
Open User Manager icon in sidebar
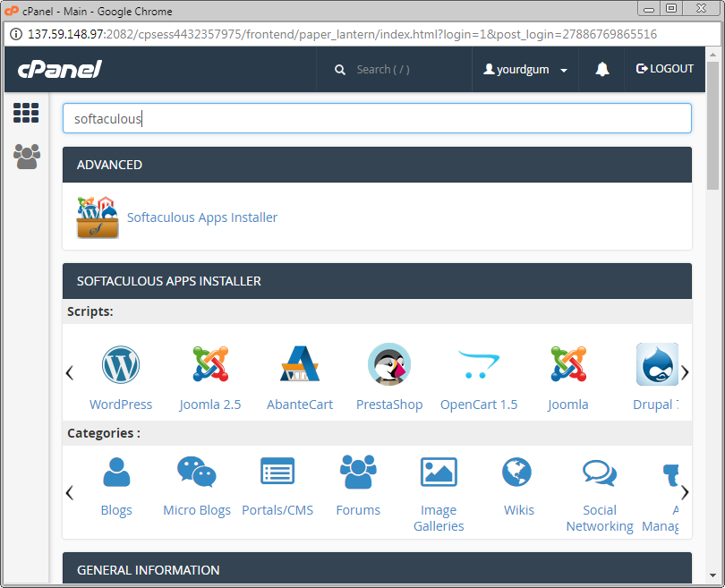[x=27, y=157]
